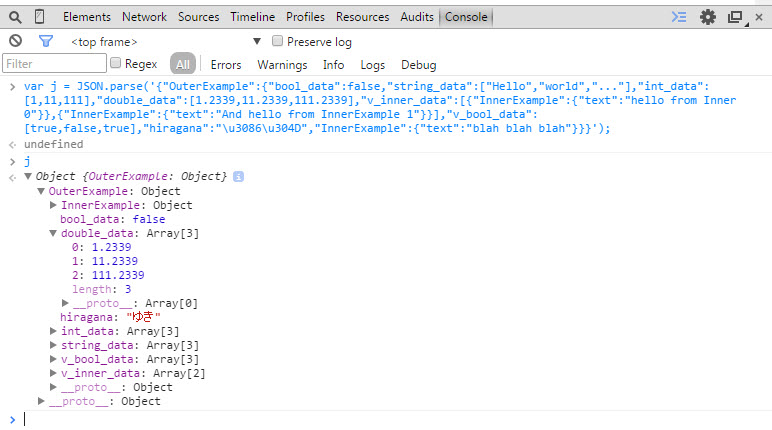Click the blue info badge next to Object
The image size is (772, 430).
click(238, 176)
